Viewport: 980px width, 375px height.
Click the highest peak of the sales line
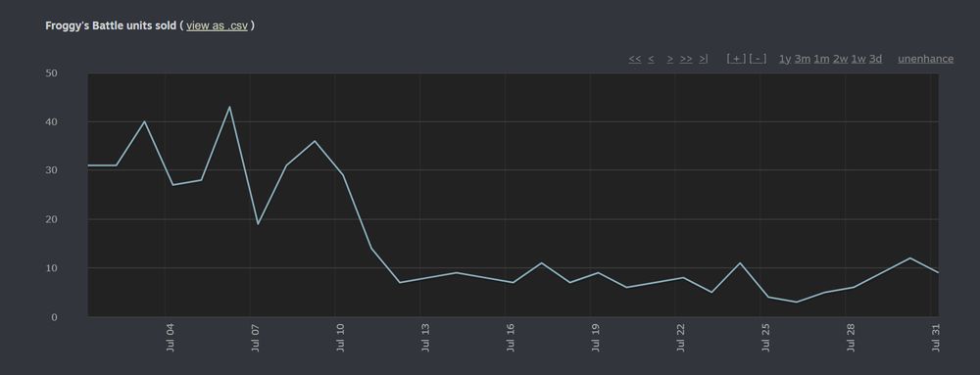[229, 107]
